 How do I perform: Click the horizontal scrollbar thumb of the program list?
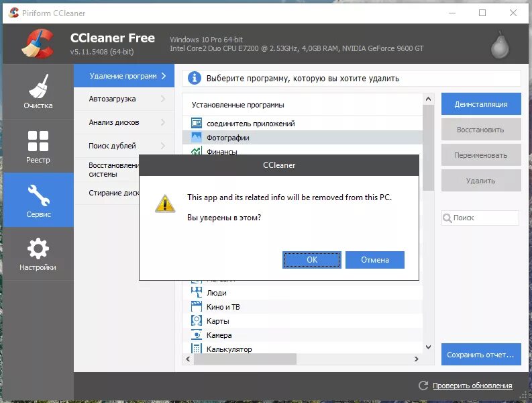coord(245,359)
